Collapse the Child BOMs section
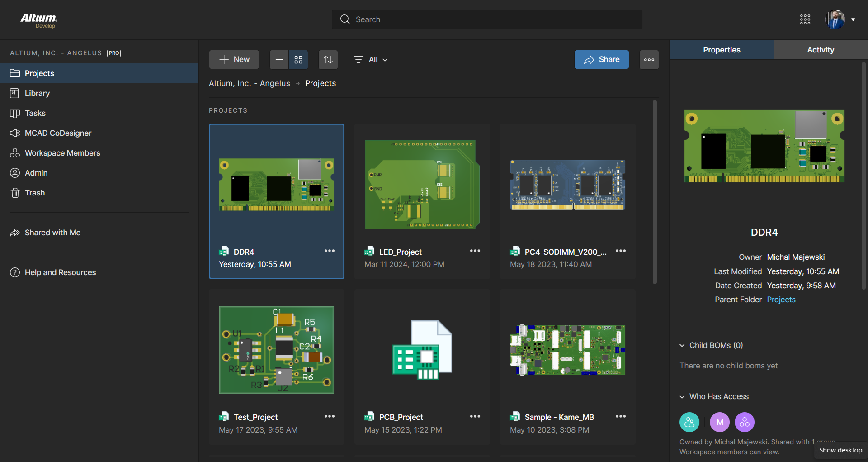Screen dimensions: 868x462 682,345
